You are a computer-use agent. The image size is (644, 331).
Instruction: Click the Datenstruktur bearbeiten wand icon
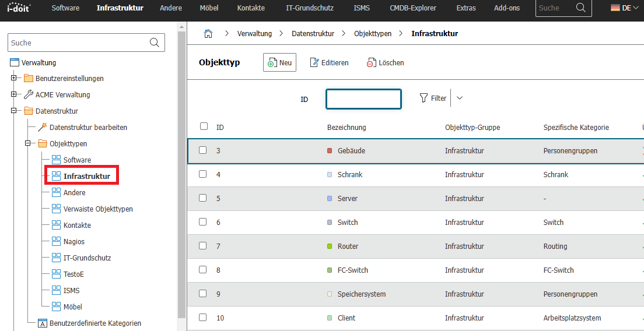pyautogui.click(x=43, y=127)
